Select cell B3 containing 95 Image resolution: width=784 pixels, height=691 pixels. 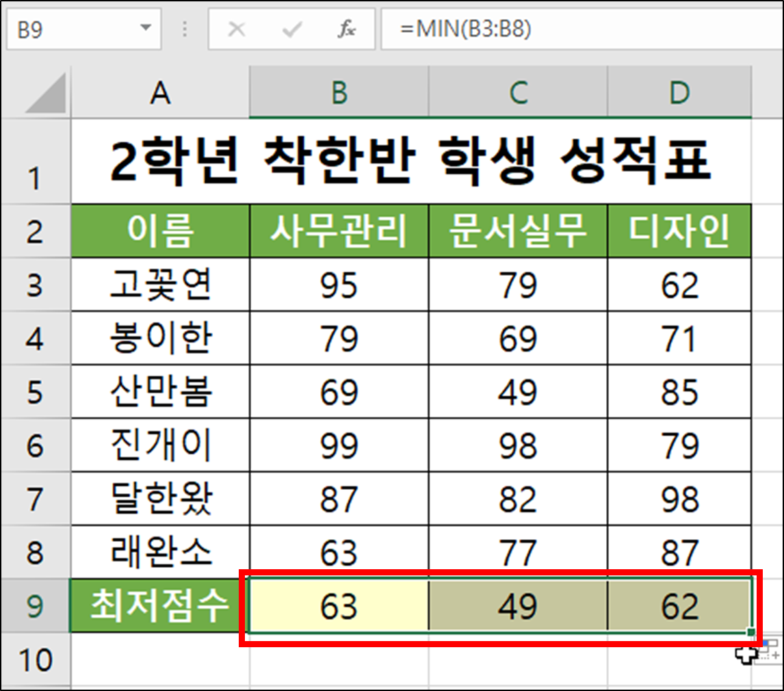point(339,287)
